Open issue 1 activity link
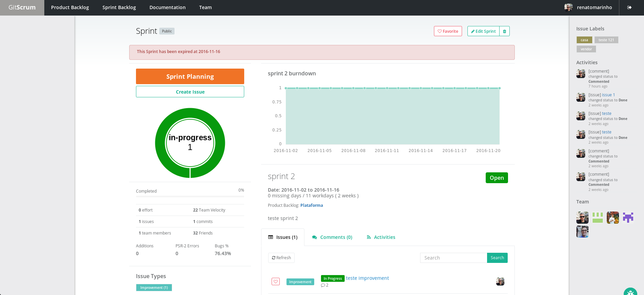The width and height of the screenshot is (644, 295). click(x=608, y=95)
